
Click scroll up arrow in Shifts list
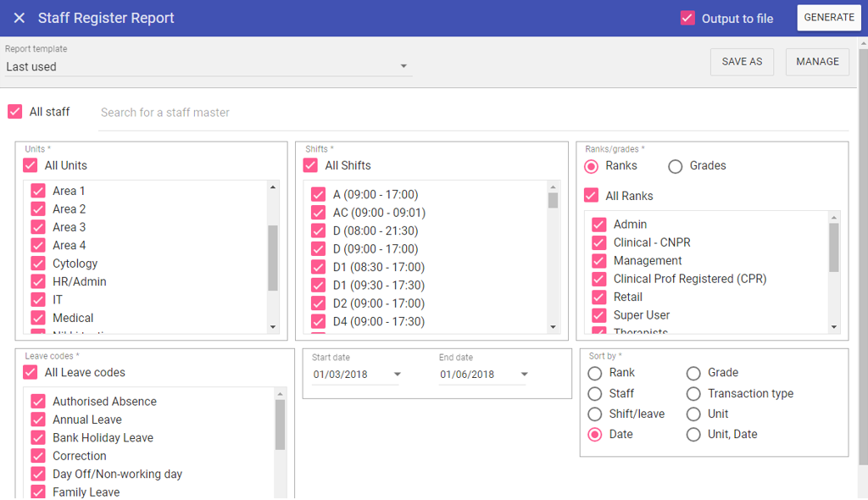tap(553, 187)
